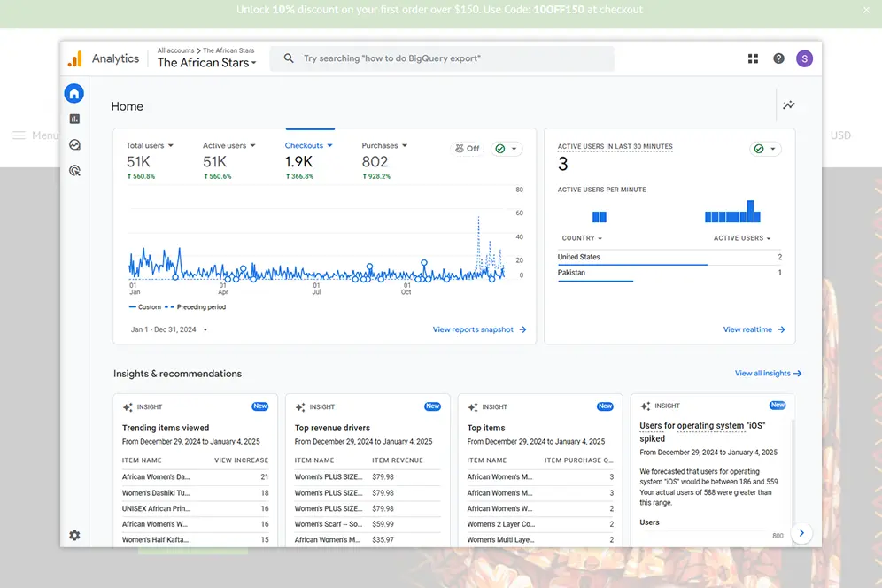Open the Insights sparkline icon beside Home
Viewport: 882px width, 588px height.
pos(789,105)
